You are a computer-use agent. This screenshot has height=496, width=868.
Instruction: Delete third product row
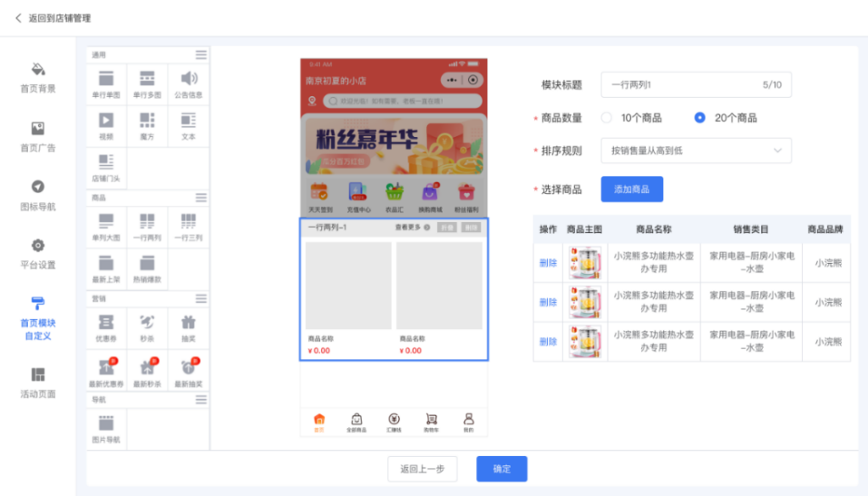(x=548, y=342)
